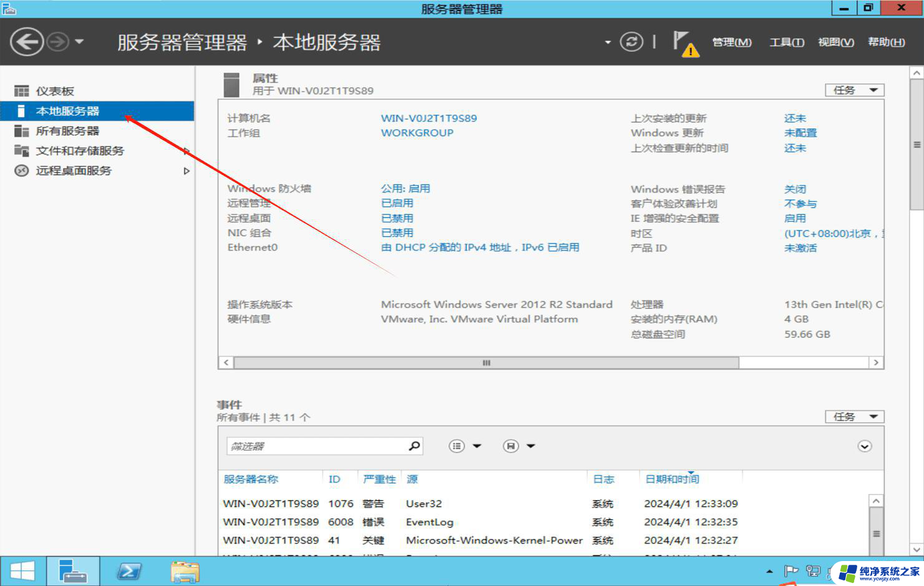Go back with the back arrow button
The image size is (924, 586).
[x=27, y=42]
